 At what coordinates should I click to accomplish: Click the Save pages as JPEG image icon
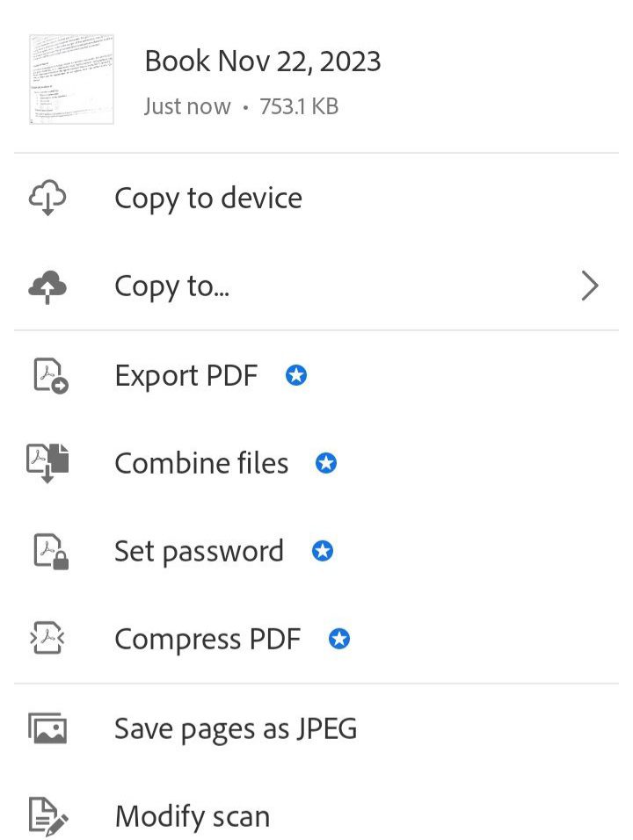[47, 728]
